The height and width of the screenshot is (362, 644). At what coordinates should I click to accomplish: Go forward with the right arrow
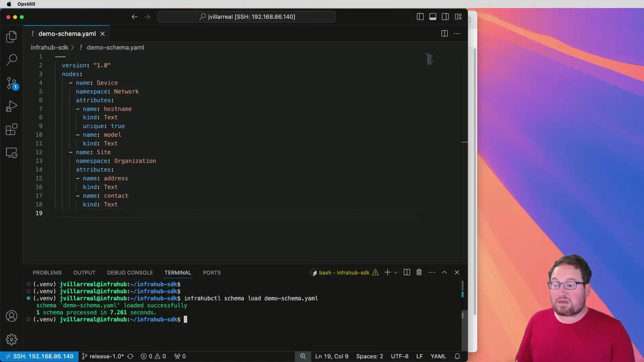[x=147, y=17]
